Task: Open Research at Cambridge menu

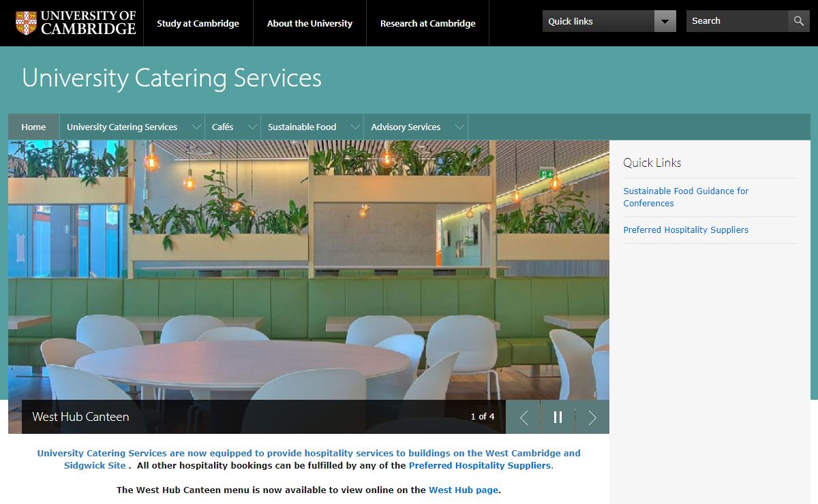Action: pyautogui.click(x=427, y=23)
